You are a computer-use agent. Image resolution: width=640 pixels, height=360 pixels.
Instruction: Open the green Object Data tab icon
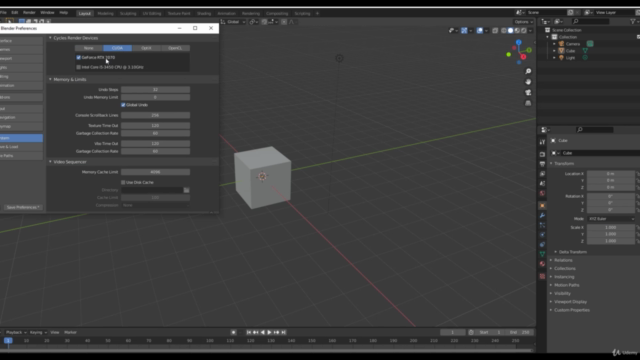(542, 254)
